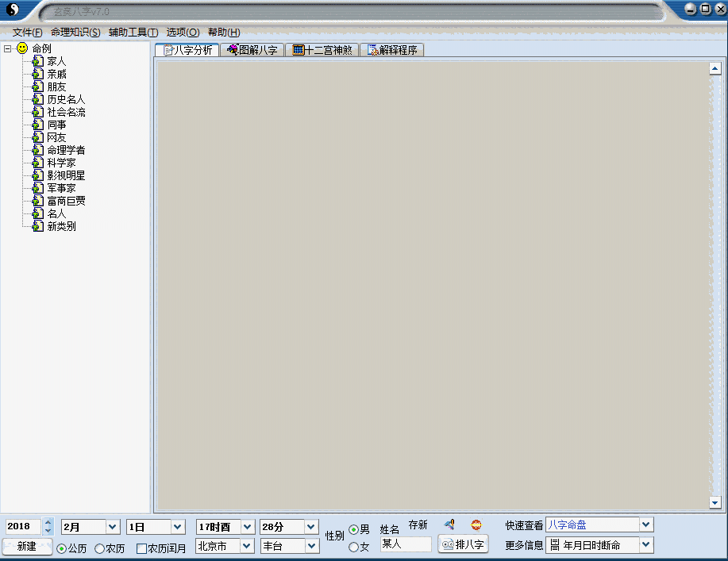
Task: Select the 家人 category icon
Action: pos(37,61)
